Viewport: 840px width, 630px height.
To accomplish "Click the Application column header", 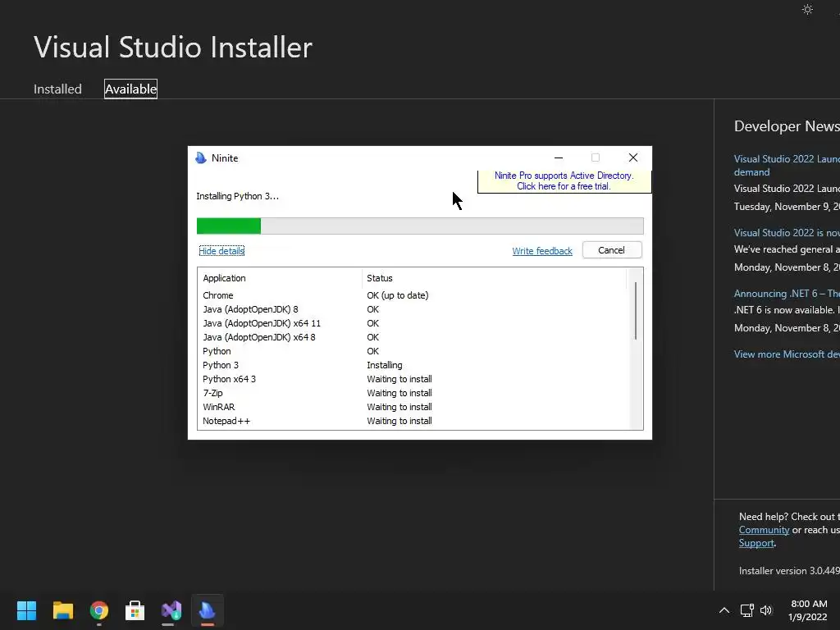I will point(280,278).
